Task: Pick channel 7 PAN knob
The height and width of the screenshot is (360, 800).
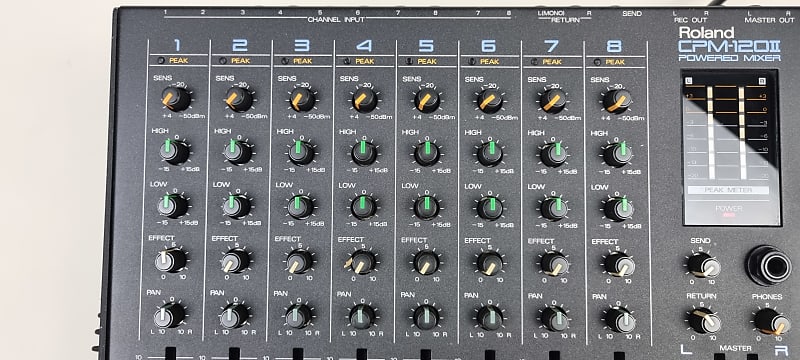Action: click(x=555, y=318)
